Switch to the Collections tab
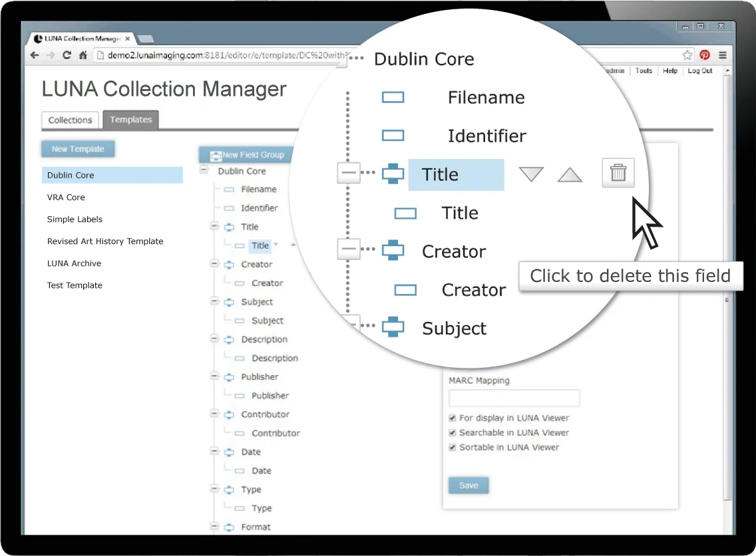 click(x=71, y=120)
